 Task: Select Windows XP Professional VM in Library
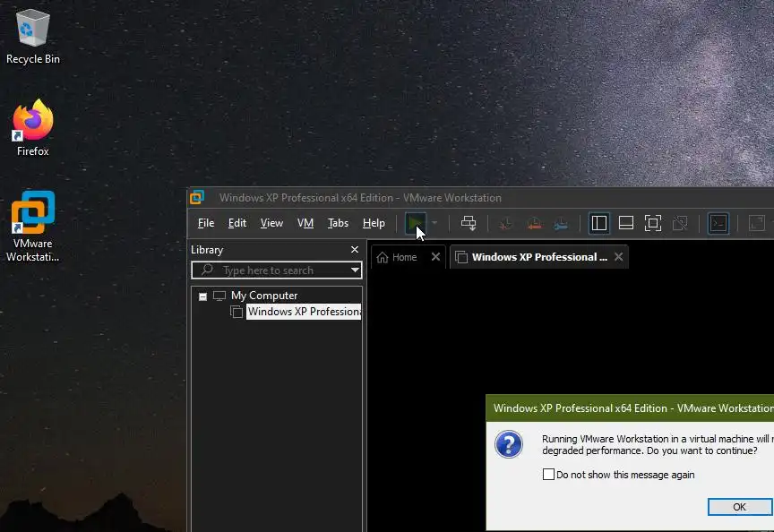304,312
